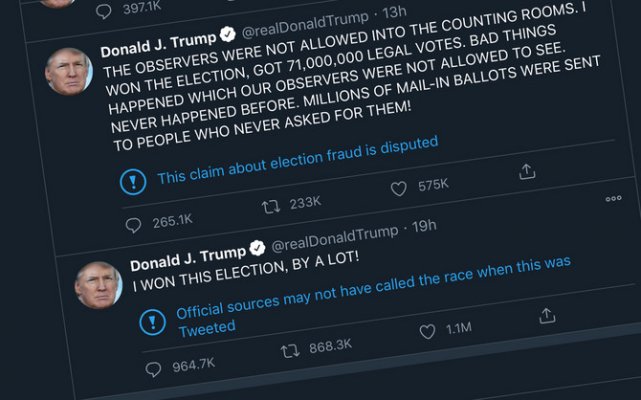Screen dimensions: 641x400
Task: Reply to the tweet with 265.1K replies
Action: (136, 223)
